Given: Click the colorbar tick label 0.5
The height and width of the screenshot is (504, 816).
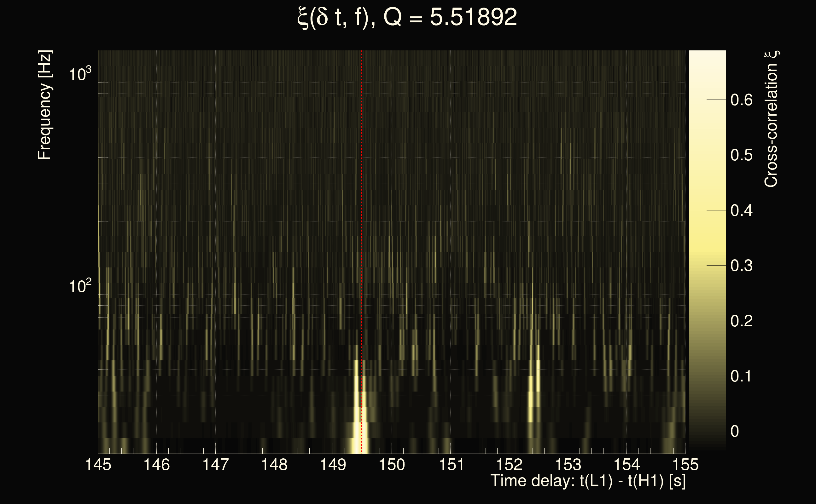Looking at the screenshot, I should point(741,155).
